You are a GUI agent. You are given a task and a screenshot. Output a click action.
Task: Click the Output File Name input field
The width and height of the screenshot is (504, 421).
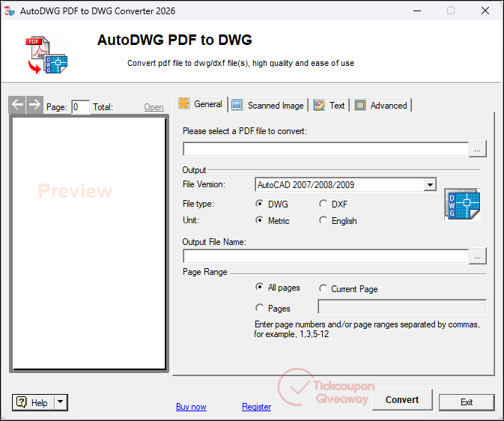[x=326, y=256]
